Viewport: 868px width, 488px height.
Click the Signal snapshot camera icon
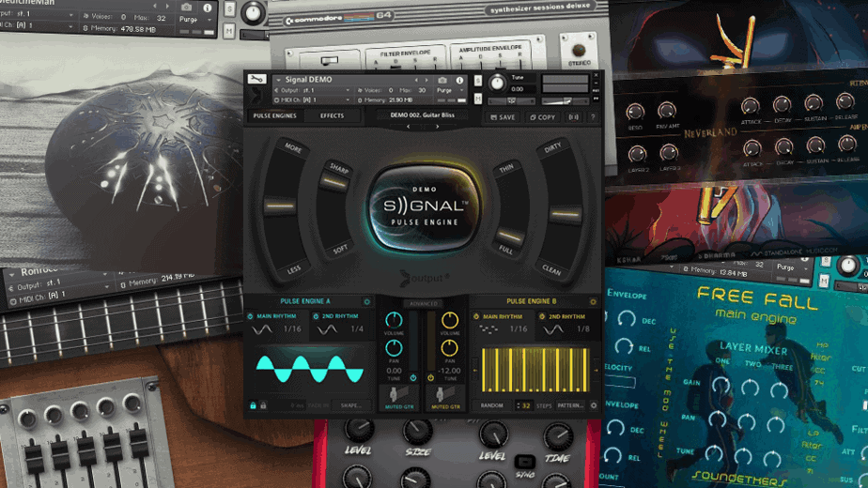point(442,80)
